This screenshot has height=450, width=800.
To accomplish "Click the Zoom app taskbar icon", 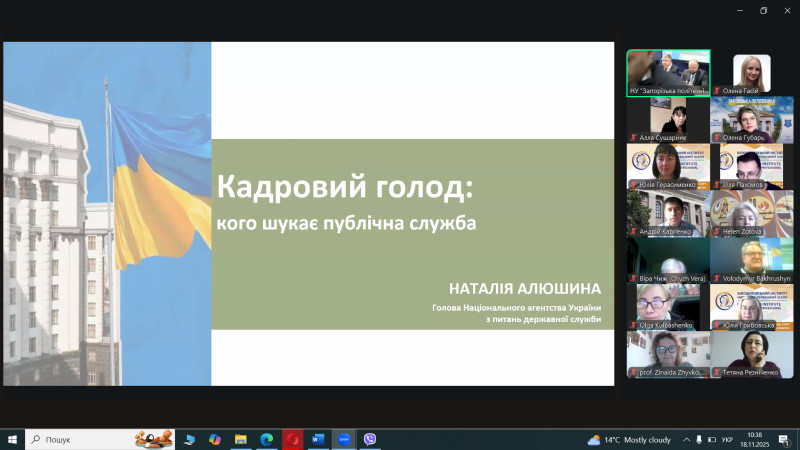I will [x=344, y=439].
